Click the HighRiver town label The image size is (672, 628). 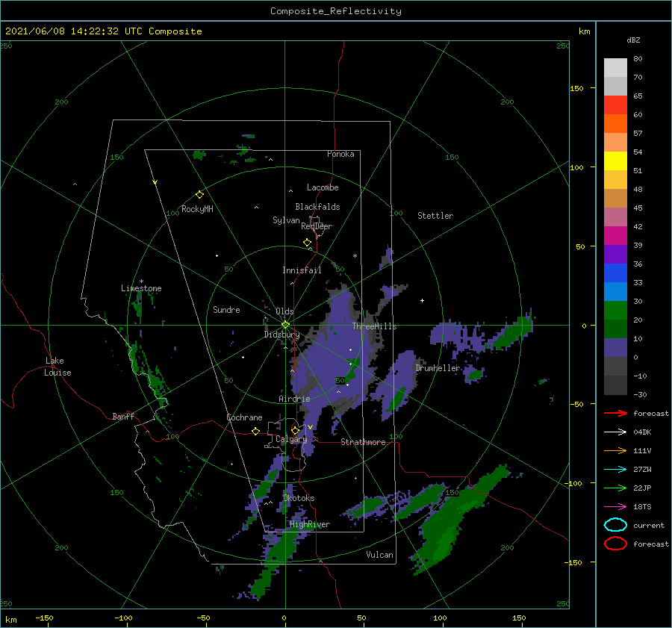309,524
